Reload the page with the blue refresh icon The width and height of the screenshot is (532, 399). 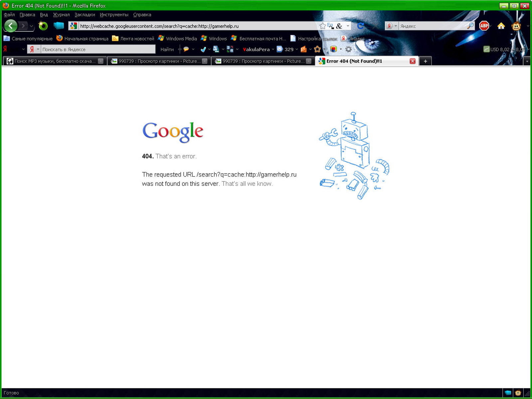coord(360,26)
